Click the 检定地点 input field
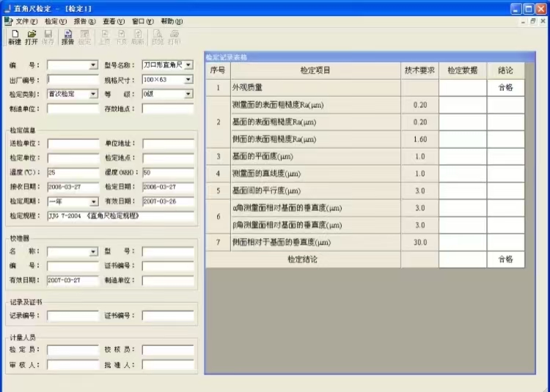The image size is (550, 392). click(x=168, y=158)
